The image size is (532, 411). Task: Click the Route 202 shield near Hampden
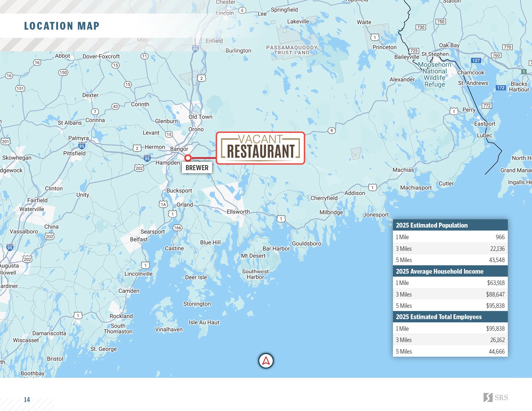point(139,168)
